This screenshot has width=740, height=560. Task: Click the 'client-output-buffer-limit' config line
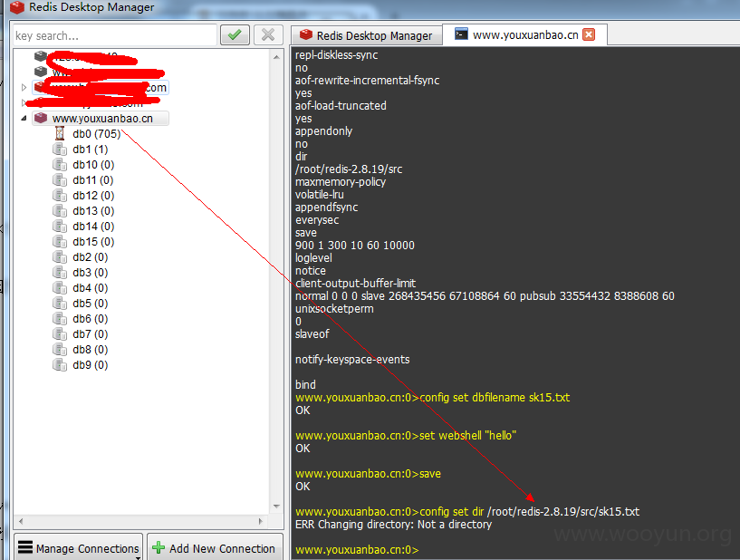pyautogui.click(x=355, y=284)
